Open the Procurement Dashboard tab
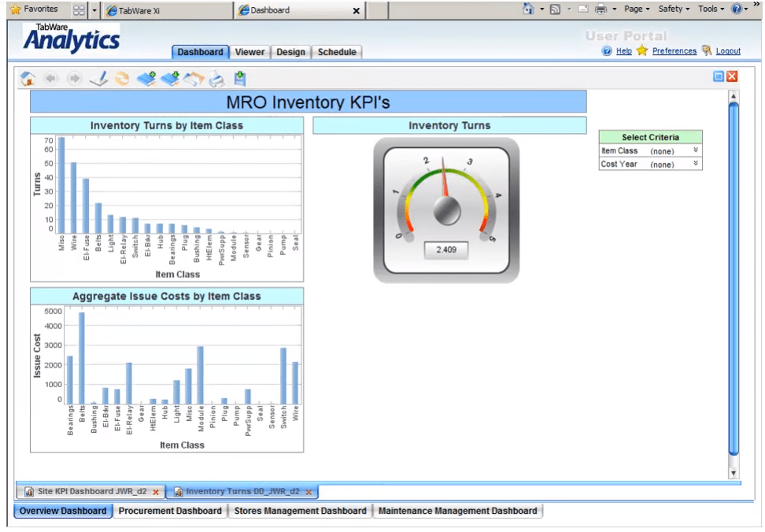The height and width of the screenshot is (532, 765). click(x=170, y=511)
